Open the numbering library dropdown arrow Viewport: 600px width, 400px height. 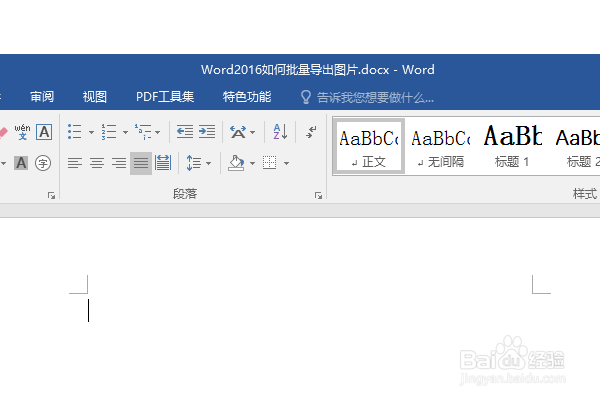click(x=125, y=132)
